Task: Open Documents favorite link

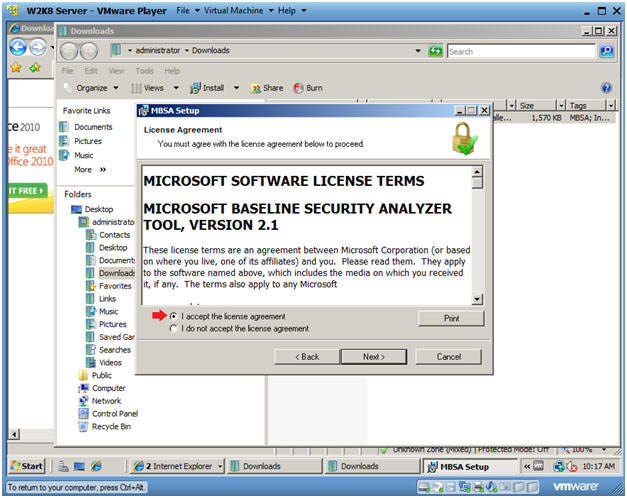Action: click(86, 127)
